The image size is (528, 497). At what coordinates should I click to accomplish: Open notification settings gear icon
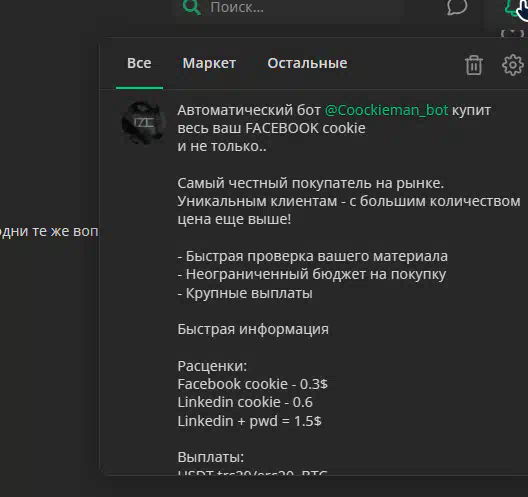coord(513,65)
